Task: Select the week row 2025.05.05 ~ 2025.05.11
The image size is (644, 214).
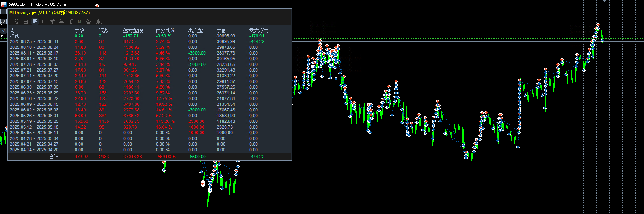Action: (34, 133)
